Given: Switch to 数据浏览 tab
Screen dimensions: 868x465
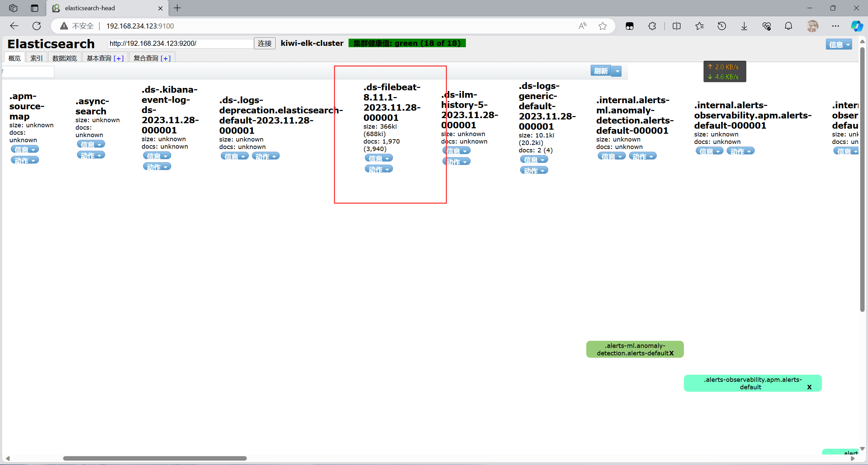Looking at the screenshot, I should 64,58.
